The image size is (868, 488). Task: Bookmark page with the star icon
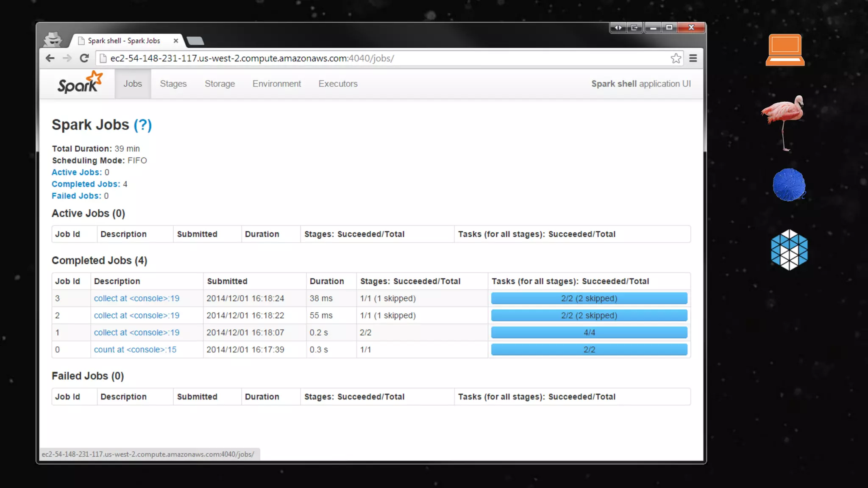pos(676,58)
